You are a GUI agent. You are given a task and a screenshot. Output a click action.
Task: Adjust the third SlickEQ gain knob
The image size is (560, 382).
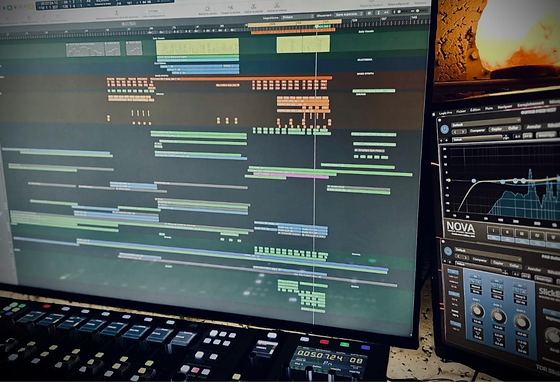521,322
